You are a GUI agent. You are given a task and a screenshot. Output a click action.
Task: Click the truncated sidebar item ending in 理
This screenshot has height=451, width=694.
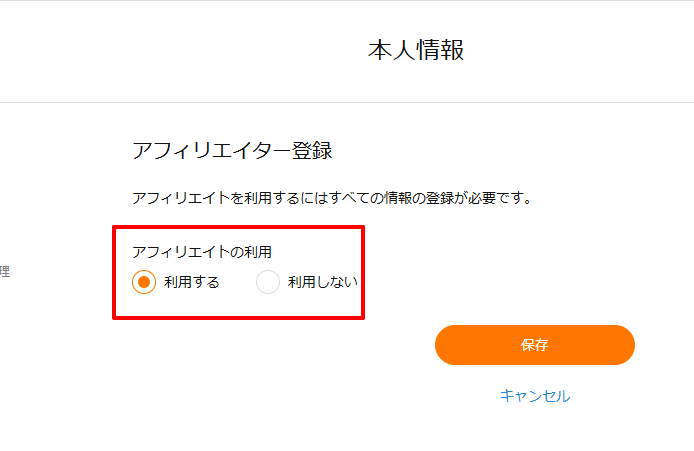(5, 271)
